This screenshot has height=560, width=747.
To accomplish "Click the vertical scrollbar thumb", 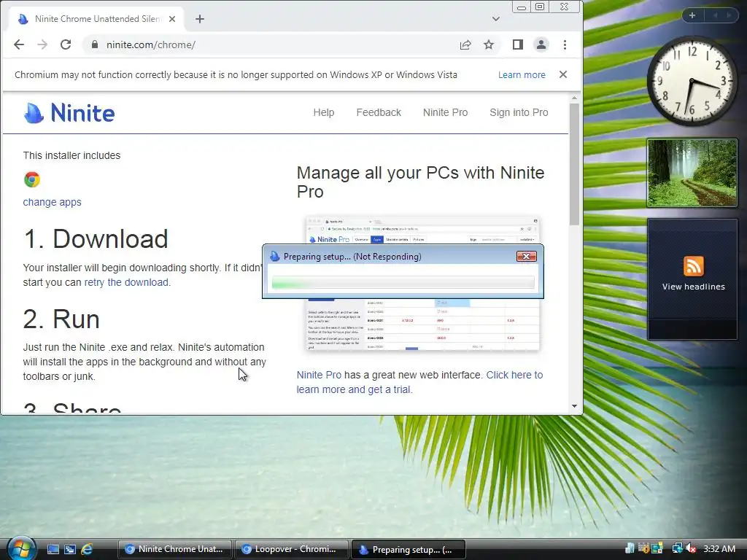I will pos(574,164).
